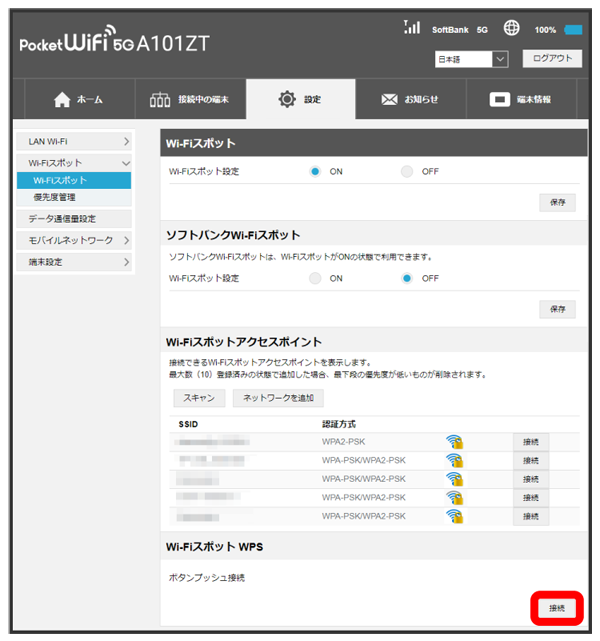Click the globe icon in the header
Viewport: 600px width, 641px height.
click(509, 29)
